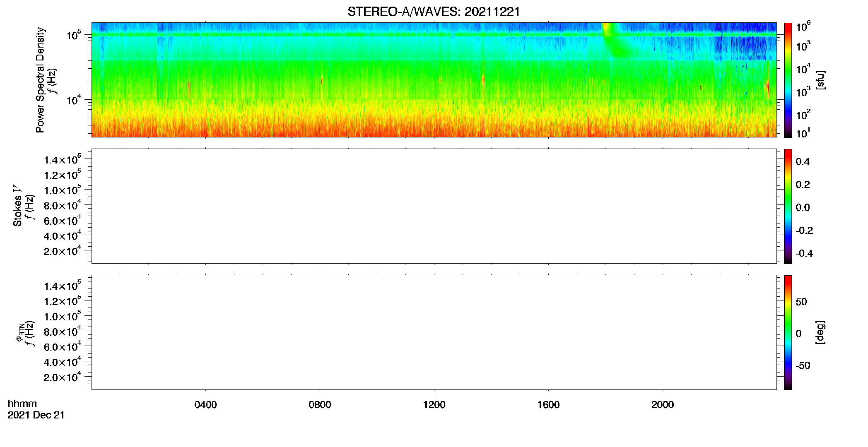Click the 2021 Dec 21 date label

(x=36, y=415)
